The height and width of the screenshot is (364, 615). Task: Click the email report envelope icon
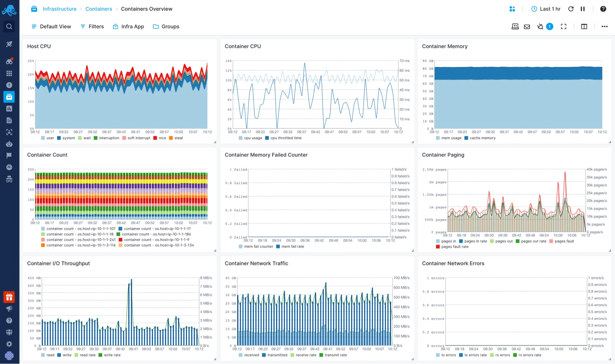(x=527, y=26)
